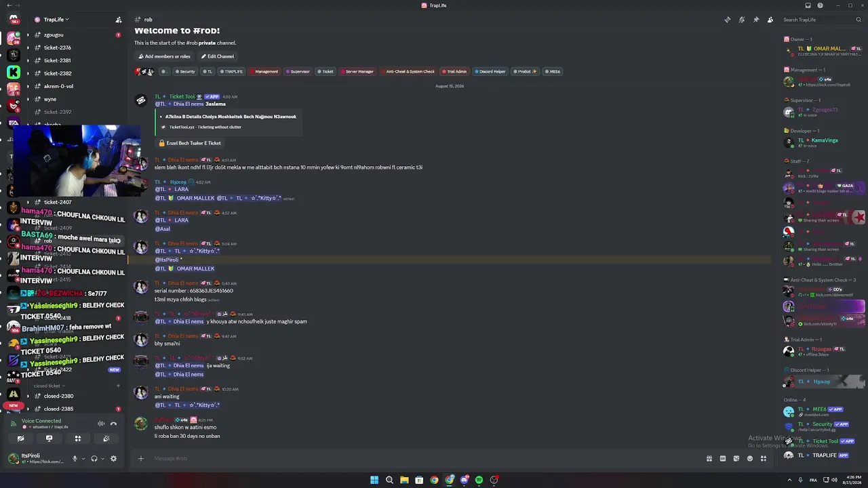Screen dimensions: 868x488
Task: Open the Discord help icon
Action: [x=820, y=5]
